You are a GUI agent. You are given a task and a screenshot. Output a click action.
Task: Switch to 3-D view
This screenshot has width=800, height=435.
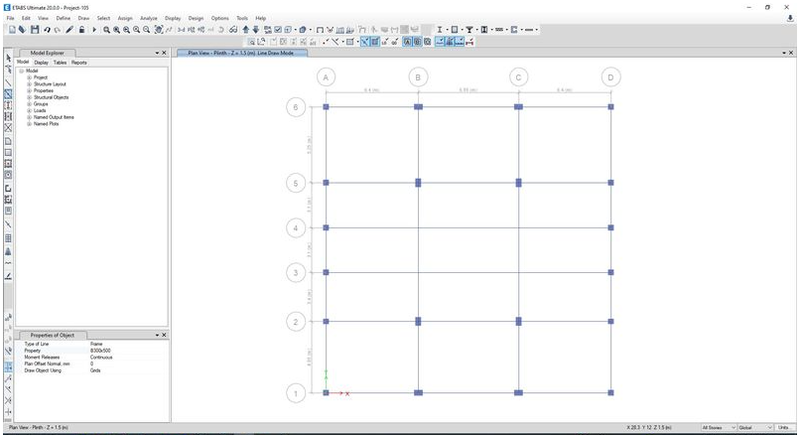[x=182, y=30]
